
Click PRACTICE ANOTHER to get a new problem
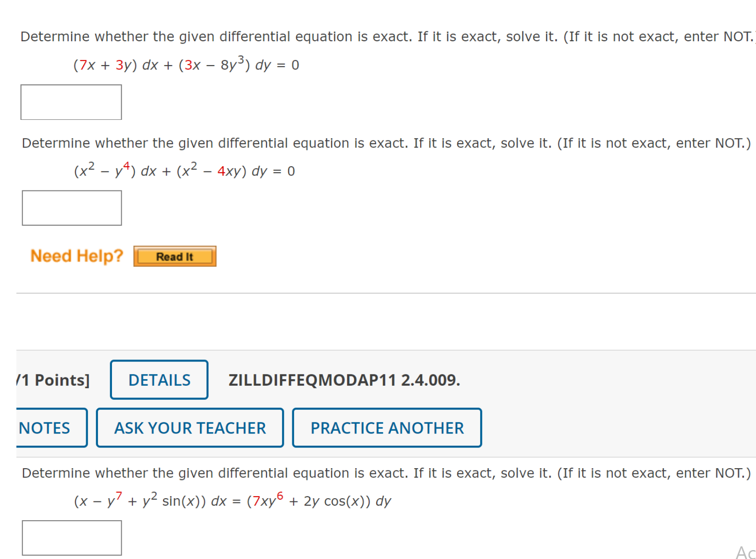tap(386, 427)
